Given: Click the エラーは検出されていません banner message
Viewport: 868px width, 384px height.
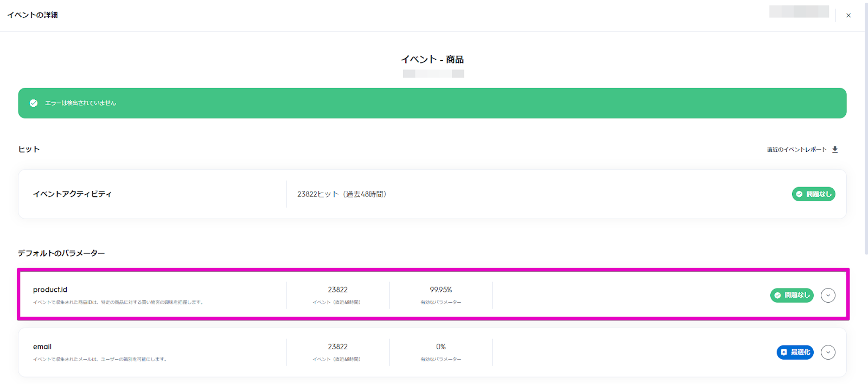Looking at the screenshot, I should tap(80, 103).
